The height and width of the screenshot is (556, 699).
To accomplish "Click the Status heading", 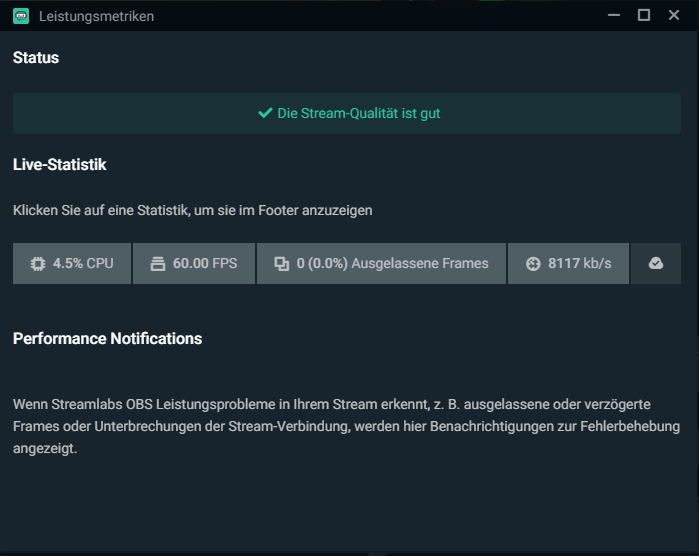I will click(x=36, y=58).
